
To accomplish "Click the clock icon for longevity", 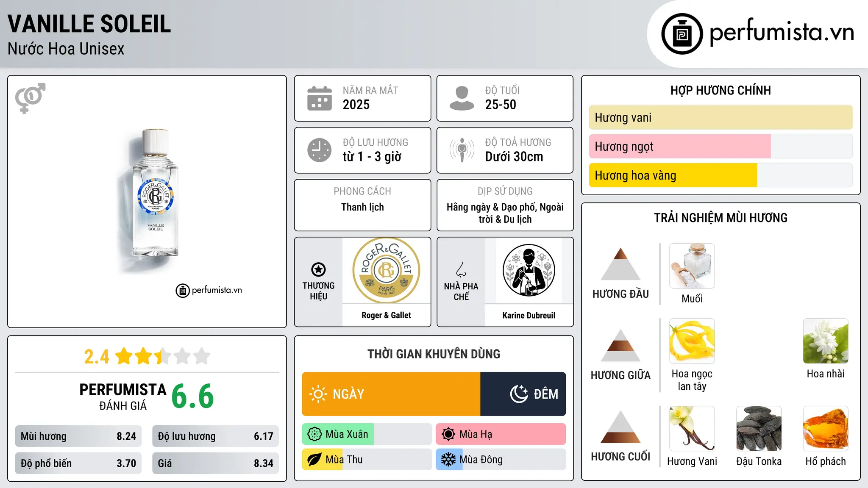I will tap(320, 150).
